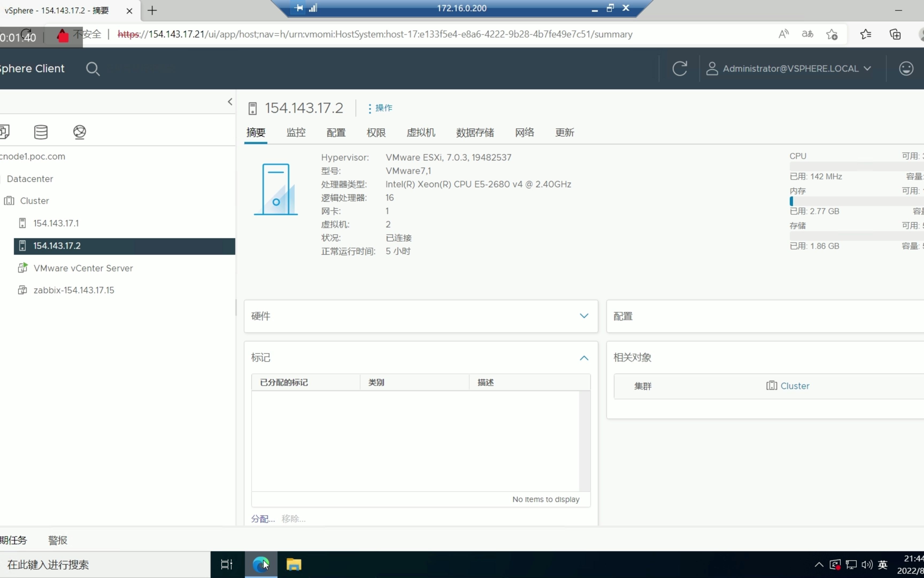Close the vSphere browser tab
Screen dimensions: 924x578
pos(129,11)
